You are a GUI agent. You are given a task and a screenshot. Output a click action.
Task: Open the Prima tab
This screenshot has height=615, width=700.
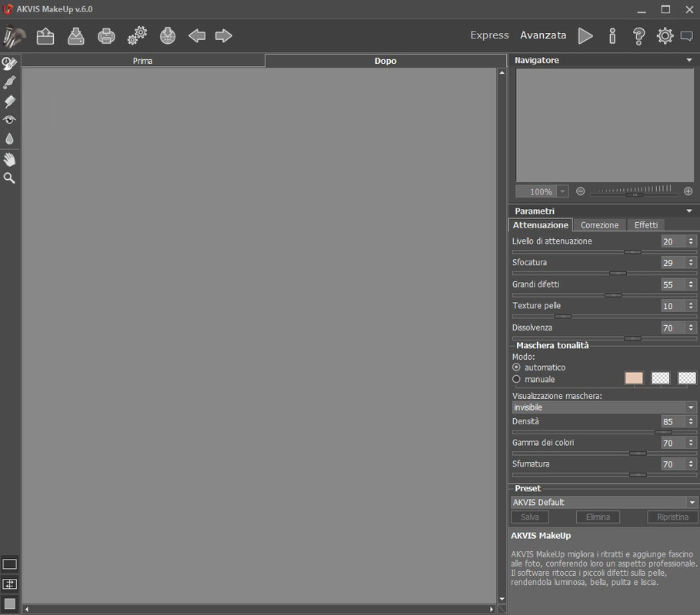coord(143,61)
